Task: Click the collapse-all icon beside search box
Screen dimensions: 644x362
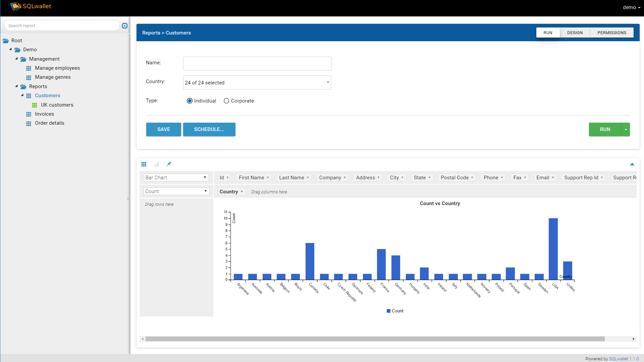Action: pyautogui.click(x=125, y=26)
